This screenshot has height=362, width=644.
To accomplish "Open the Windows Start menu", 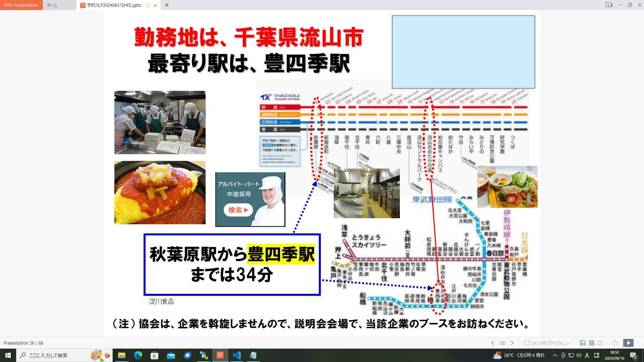I will point(8,355).
